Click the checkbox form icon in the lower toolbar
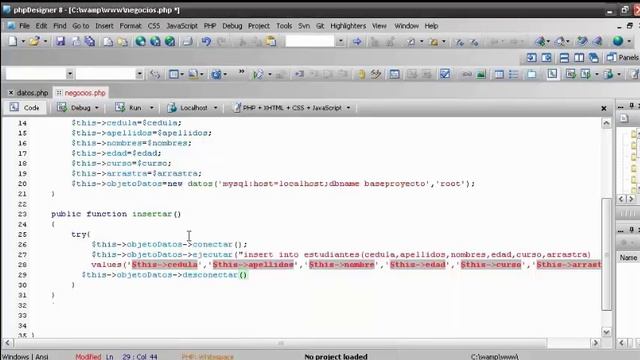 (x=444, y=74)
